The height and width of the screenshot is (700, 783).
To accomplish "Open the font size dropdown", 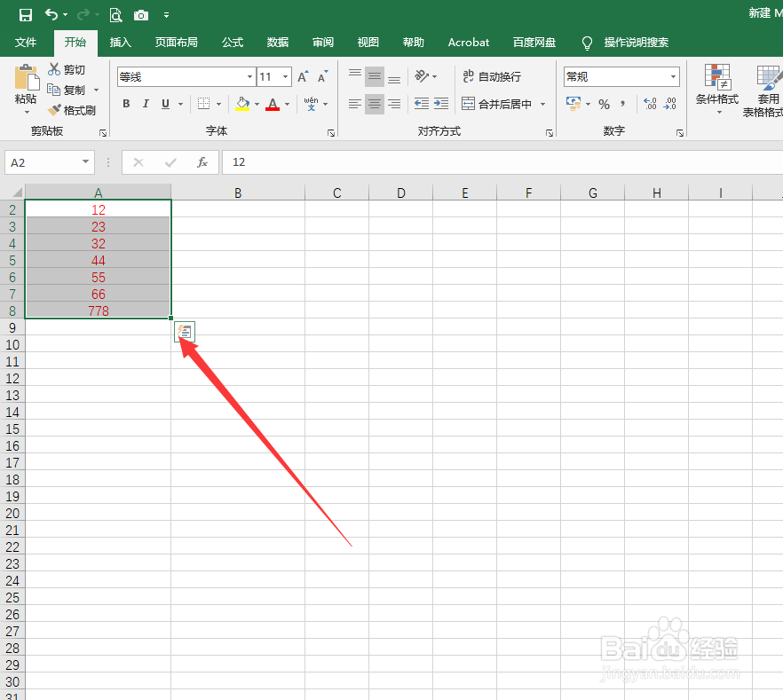I will point(285,77).
